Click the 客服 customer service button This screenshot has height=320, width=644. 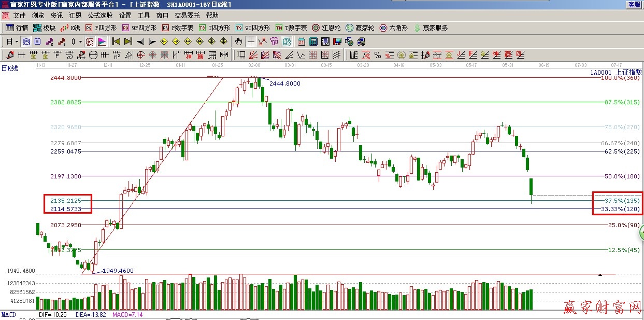[634, 4]
